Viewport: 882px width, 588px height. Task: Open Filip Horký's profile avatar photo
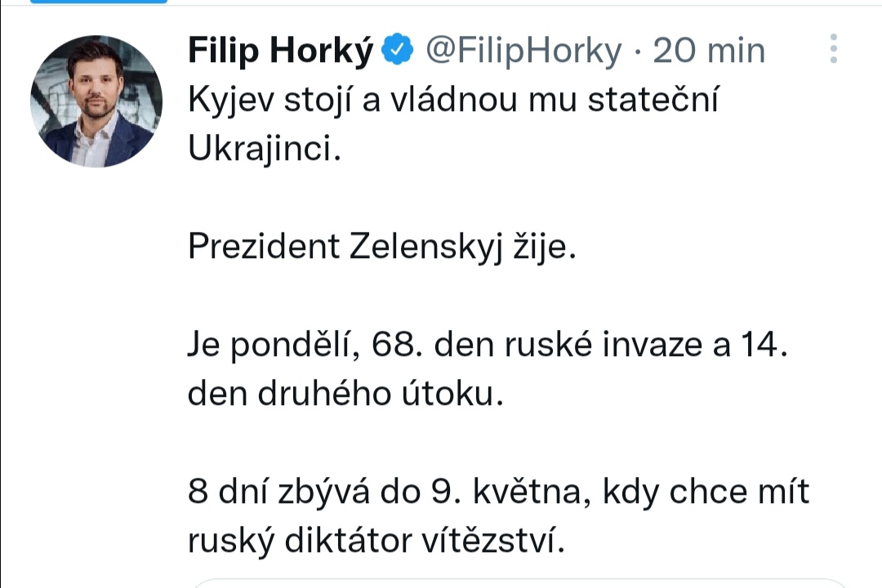pyautogui.click(x=96, y=101)
